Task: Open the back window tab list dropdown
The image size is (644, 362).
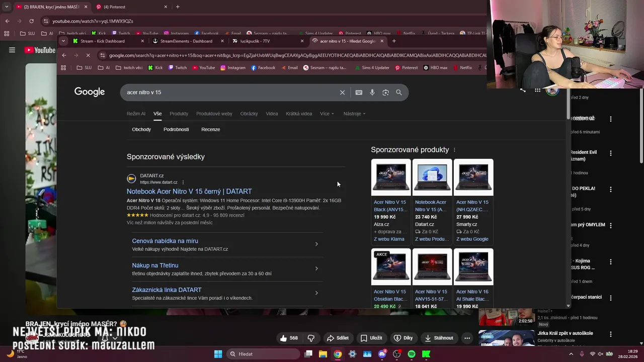Action: (7, 7)
